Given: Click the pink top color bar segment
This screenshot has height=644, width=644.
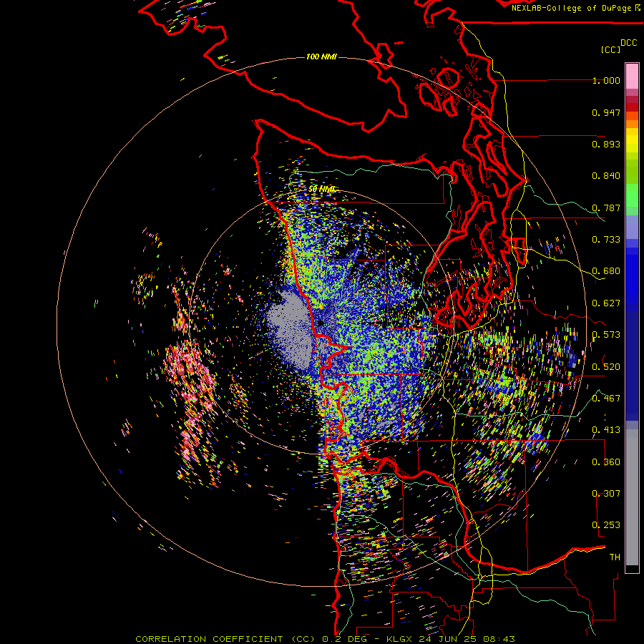Looking at the screenshot, I should [x=632, y=76].
